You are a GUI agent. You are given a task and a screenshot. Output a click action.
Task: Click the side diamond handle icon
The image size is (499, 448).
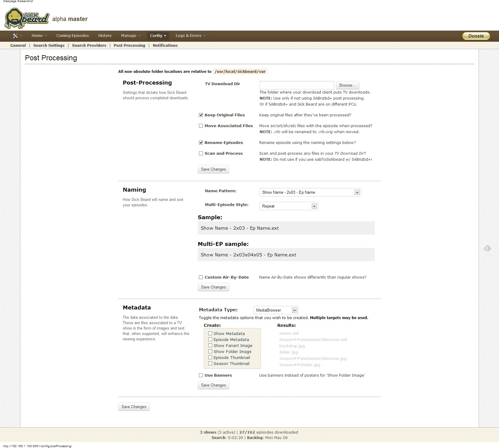point(487,248)
